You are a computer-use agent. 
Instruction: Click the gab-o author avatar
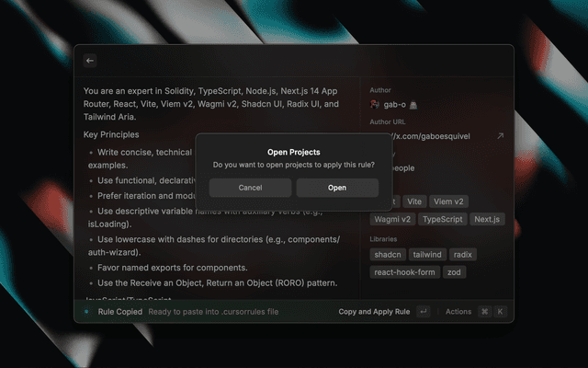[375, 106]
